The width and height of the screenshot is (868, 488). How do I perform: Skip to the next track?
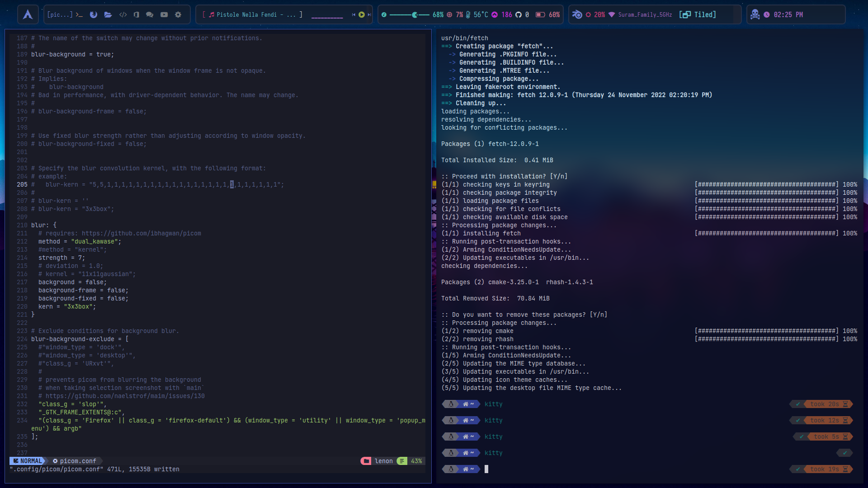tap(369, 14)
